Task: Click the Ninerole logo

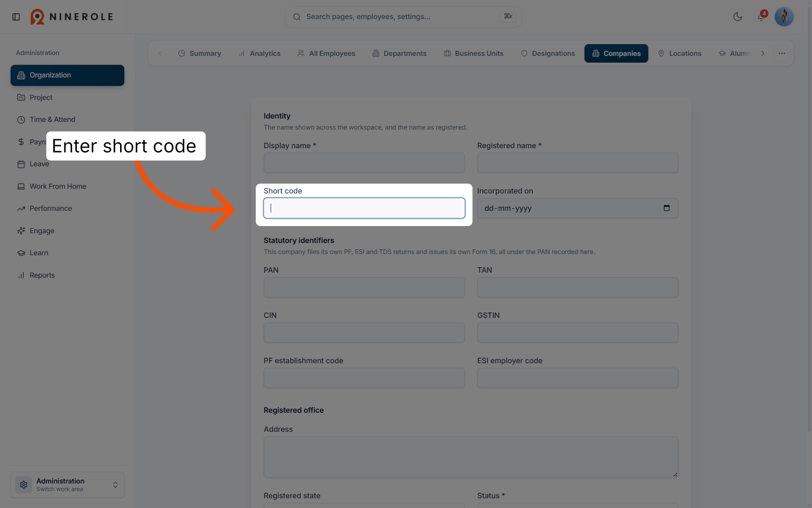Action: 72,17
